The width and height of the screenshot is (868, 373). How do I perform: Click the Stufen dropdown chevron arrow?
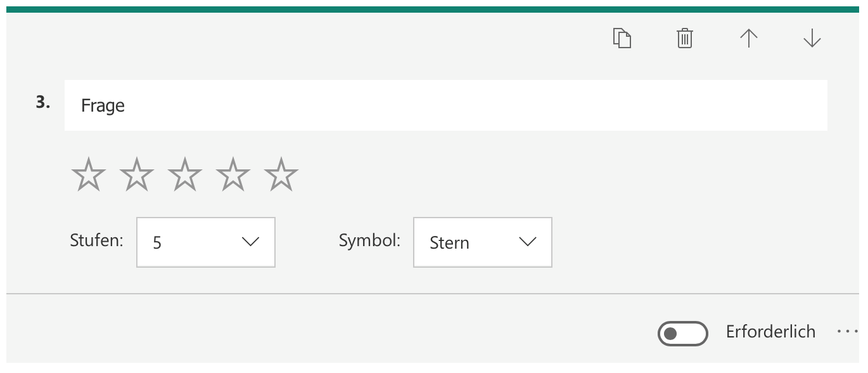point(250,242)
